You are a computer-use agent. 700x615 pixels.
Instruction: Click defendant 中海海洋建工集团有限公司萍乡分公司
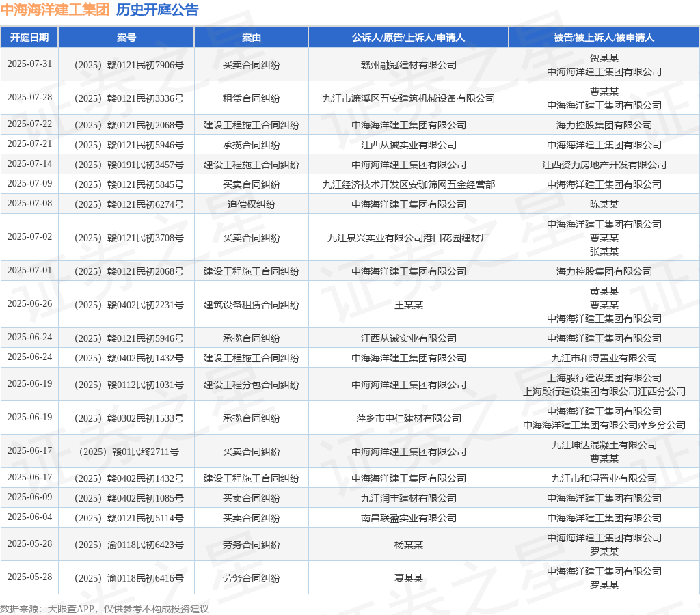pyautogui.click(x=604, y=425)
